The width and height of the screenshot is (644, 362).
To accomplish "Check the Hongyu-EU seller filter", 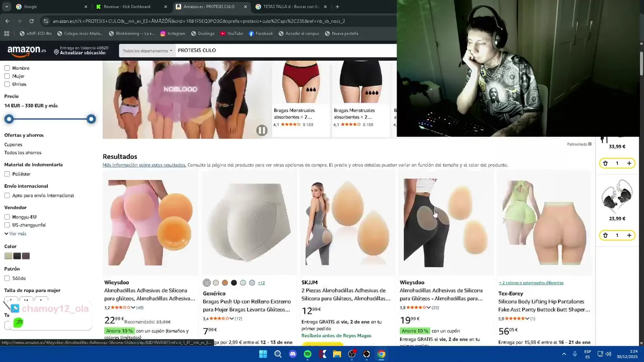I will 7,217.
